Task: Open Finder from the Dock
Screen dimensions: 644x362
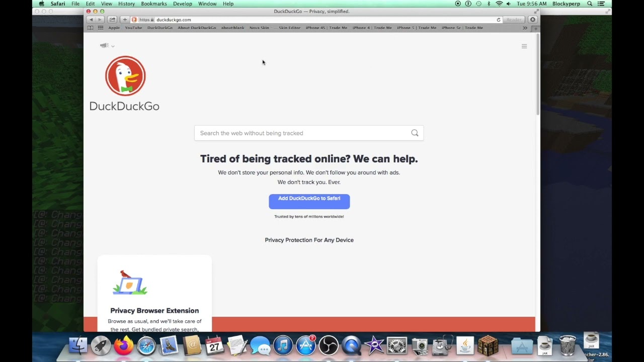Action: pyautogui.click(x=78, y=345)
